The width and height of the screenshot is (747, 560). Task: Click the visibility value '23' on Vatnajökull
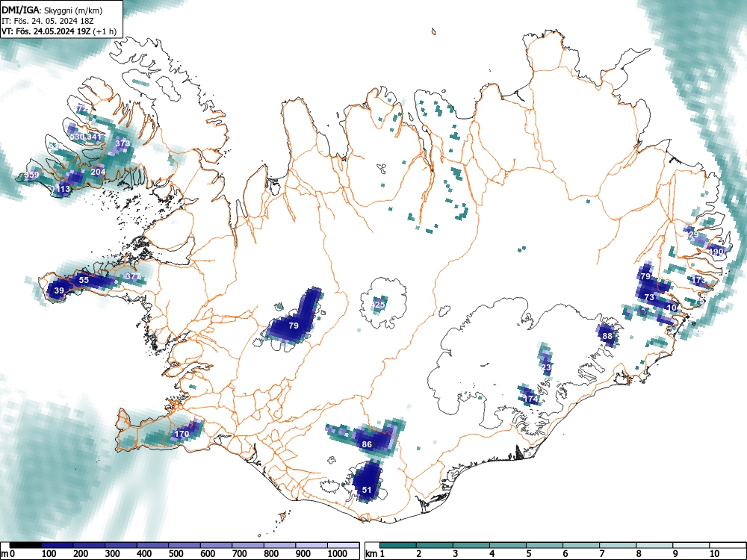pyautogui.click(x=547, y=367)
